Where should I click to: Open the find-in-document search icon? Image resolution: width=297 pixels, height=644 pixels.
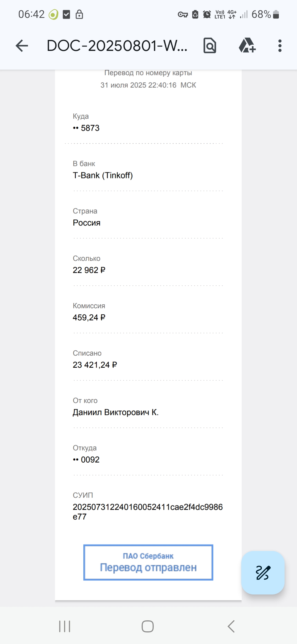click(x=210, y=46)
